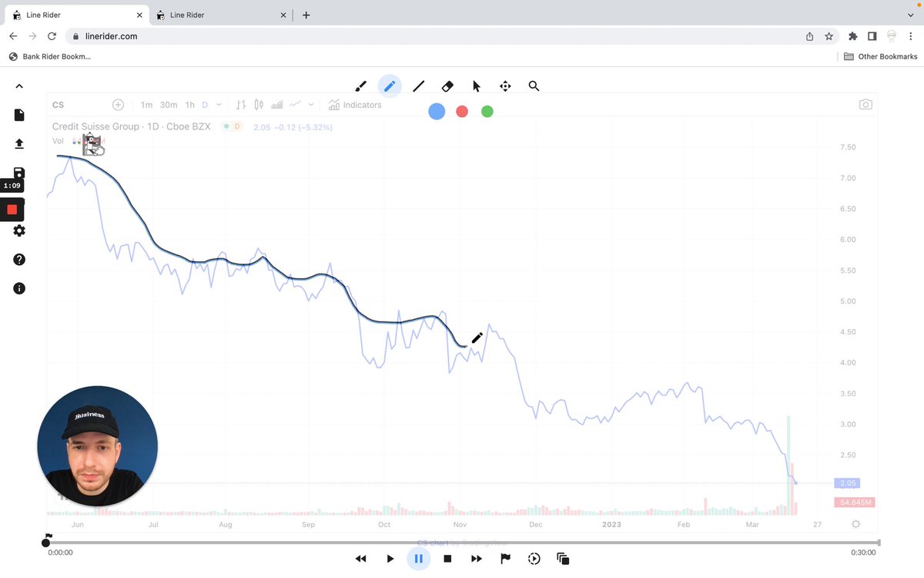Play the track
The height and width of the screenshot is (578, 924).
pos(390,558)
